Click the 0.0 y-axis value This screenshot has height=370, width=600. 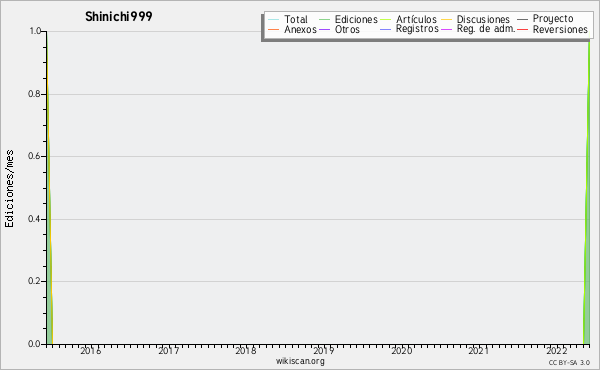34,344
